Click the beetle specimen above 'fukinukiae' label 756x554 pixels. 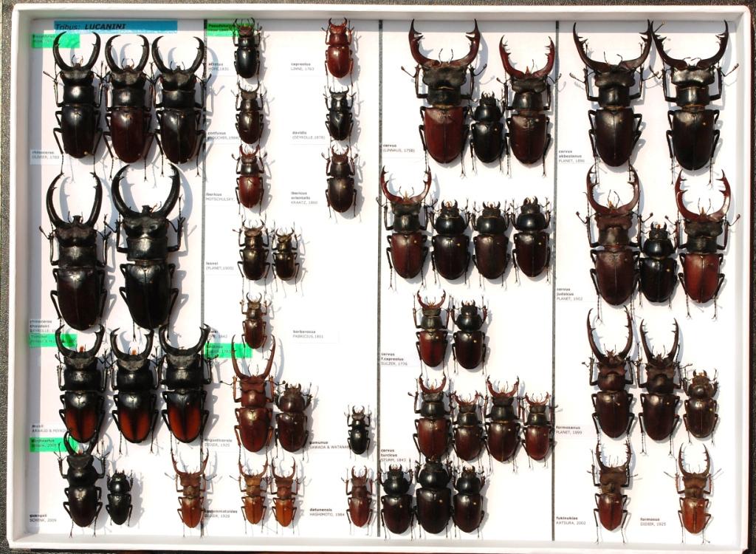611,488
